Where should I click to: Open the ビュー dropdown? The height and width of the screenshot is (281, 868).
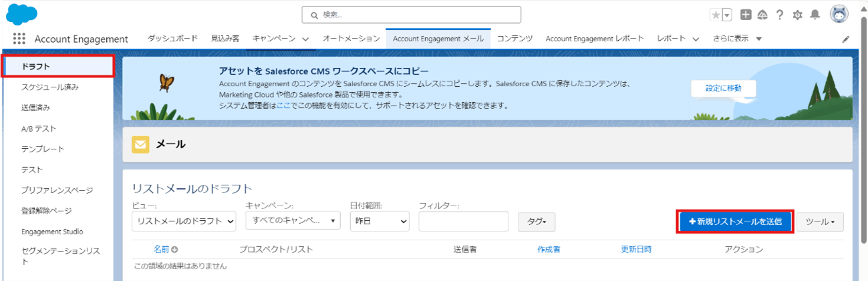point(184,222)
